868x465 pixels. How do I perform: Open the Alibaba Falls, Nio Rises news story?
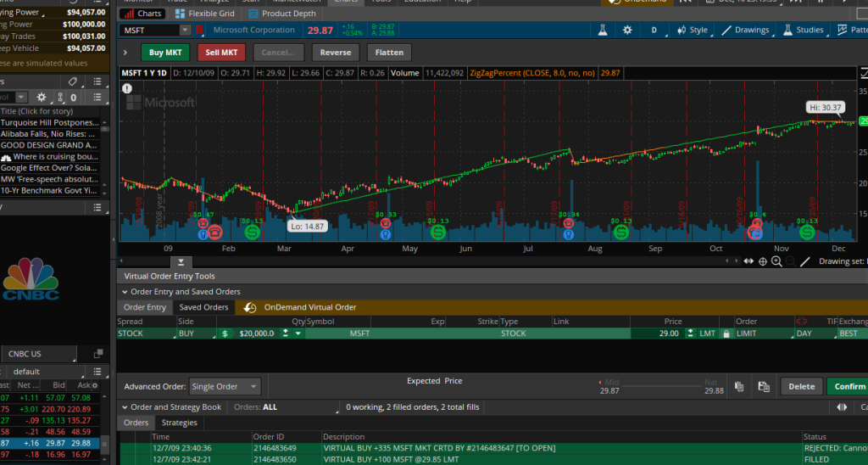pos(48,134)
